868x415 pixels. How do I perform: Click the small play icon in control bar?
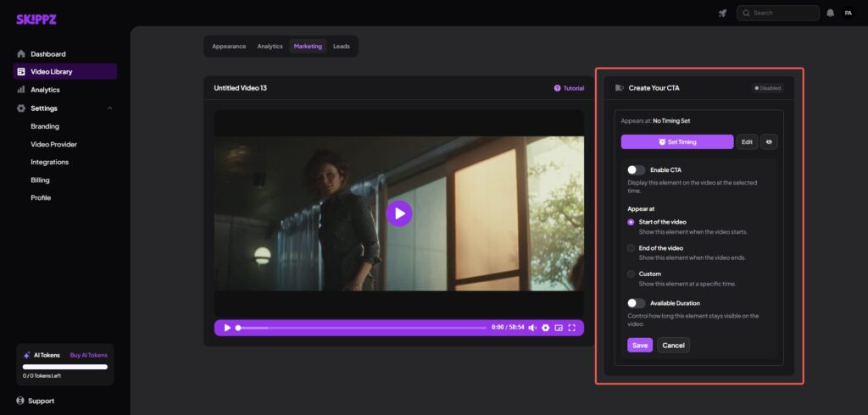click(x=227, y=328)
